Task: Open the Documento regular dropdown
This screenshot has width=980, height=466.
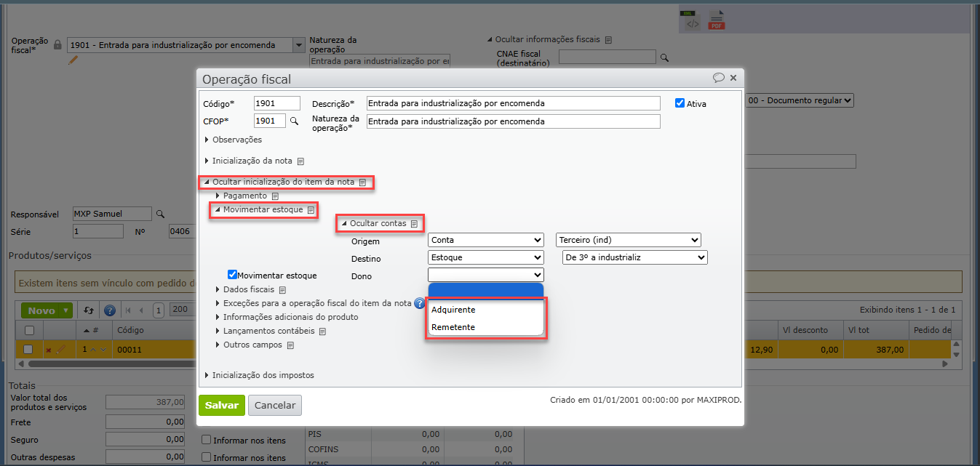Action: (x=800, y=101)
